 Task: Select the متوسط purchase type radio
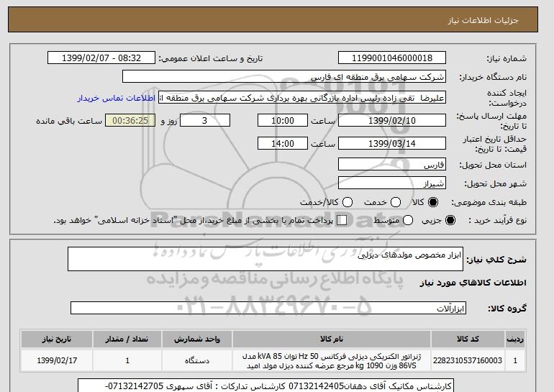point(408,220)
